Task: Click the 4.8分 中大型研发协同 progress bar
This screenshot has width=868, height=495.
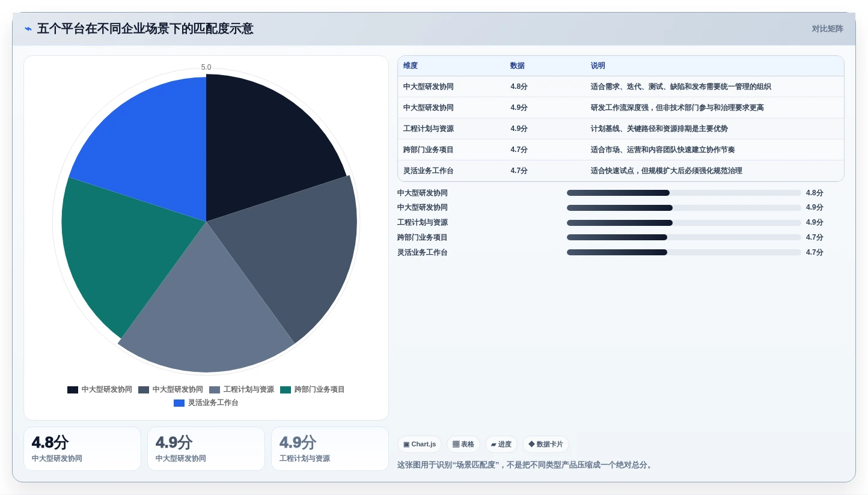Action: click(684, 193)
